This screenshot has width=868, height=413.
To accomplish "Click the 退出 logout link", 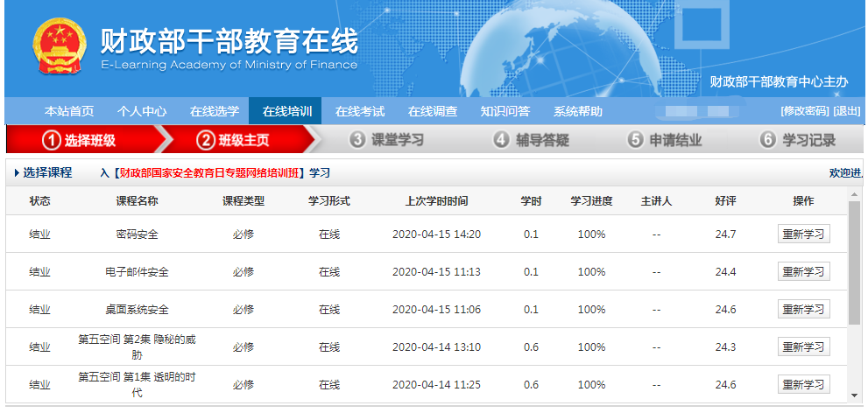I will pyautogui.click(x=847, y=111).
